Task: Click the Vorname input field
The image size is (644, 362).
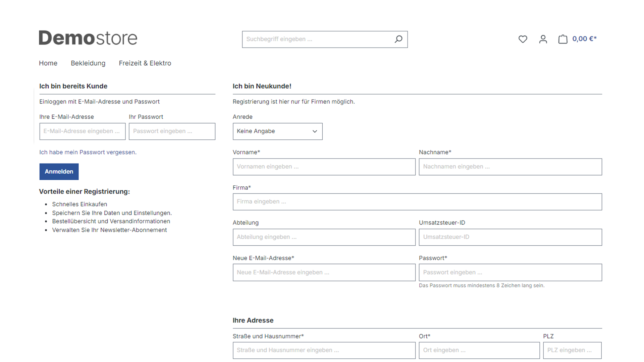Action: [324, 167]
